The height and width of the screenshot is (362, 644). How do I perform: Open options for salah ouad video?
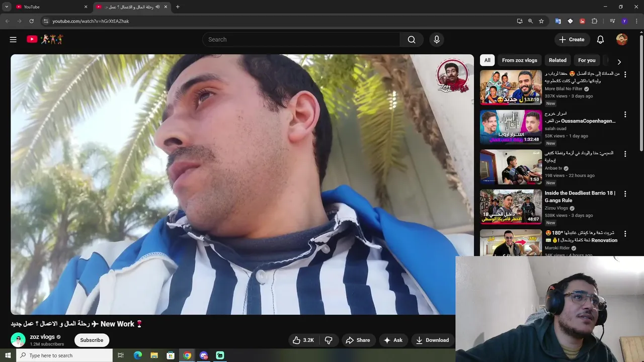tap(625, 114)
